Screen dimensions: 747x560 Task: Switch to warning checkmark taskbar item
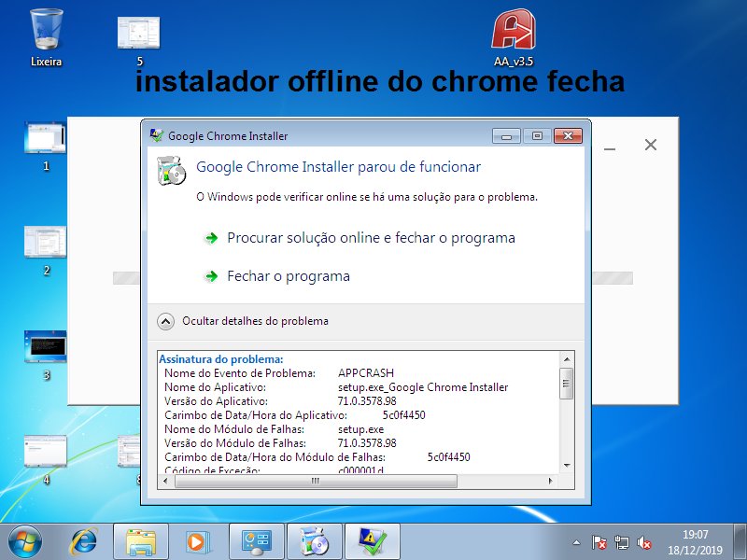point(372,542)
